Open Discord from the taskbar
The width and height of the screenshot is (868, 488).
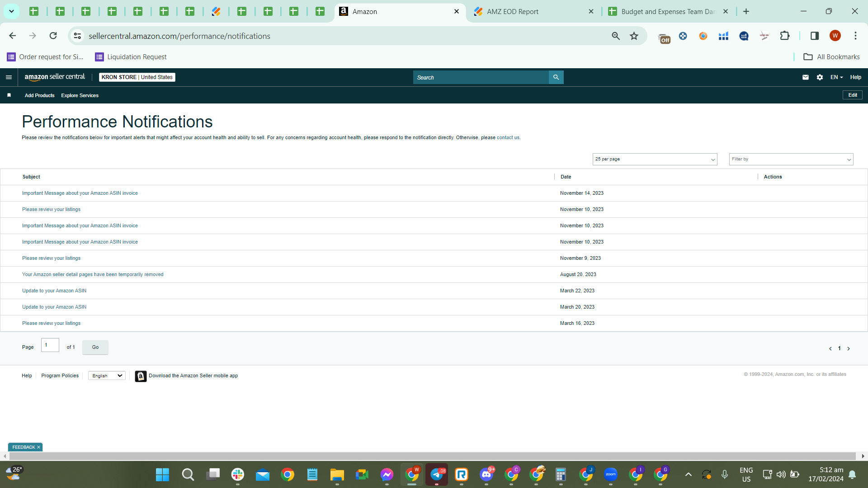pyautogui.click(x=486, y=474)
